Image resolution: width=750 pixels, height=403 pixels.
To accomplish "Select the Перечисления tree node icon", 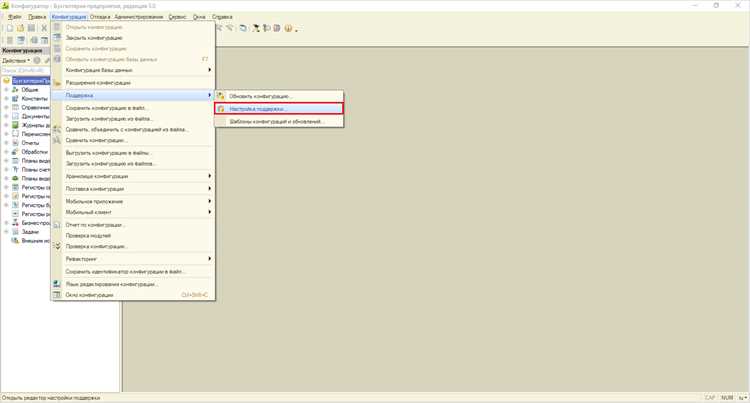I will tap(15, 134).
